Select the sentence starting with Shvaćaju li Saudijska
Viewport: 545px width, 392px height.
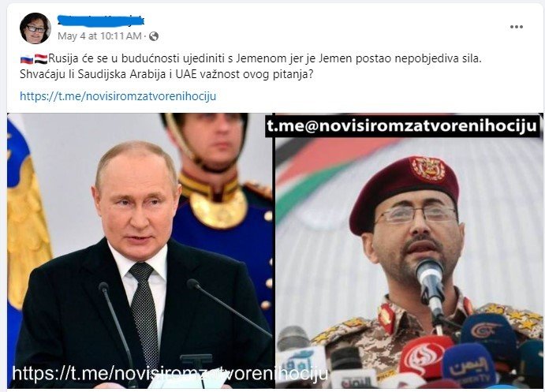click(x=166, y=74)
